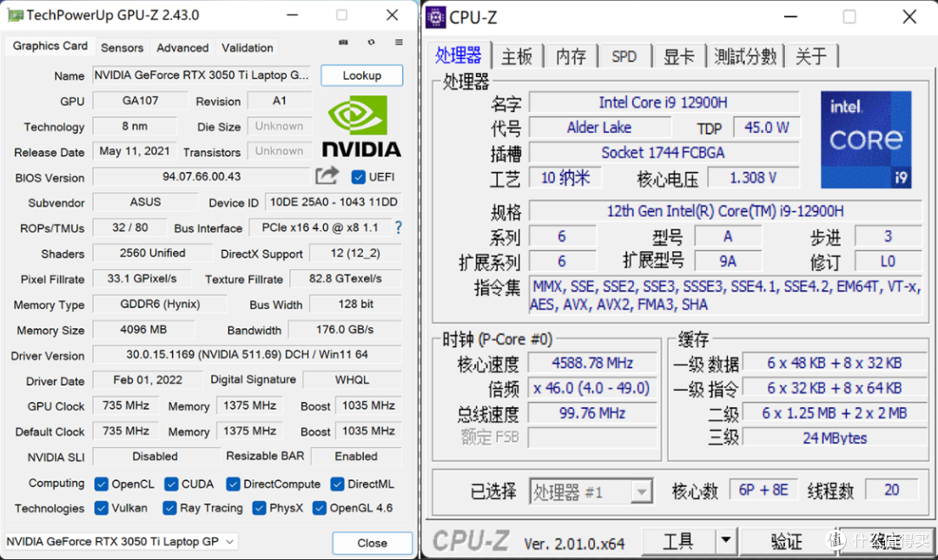Click the CPU-Z title bar app icon
The image size is (938, 560).
click(x=435, y=16)
